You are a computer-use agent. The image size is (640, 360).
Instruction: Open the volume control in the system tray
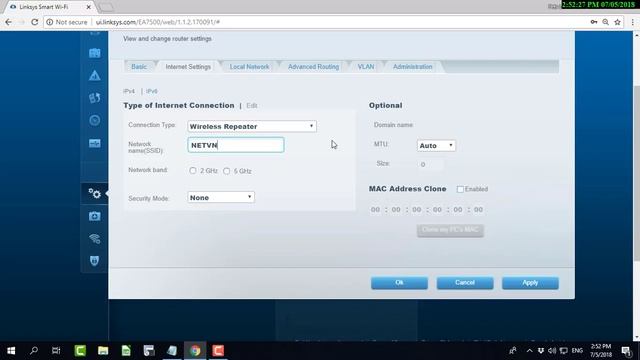(552, 351)
